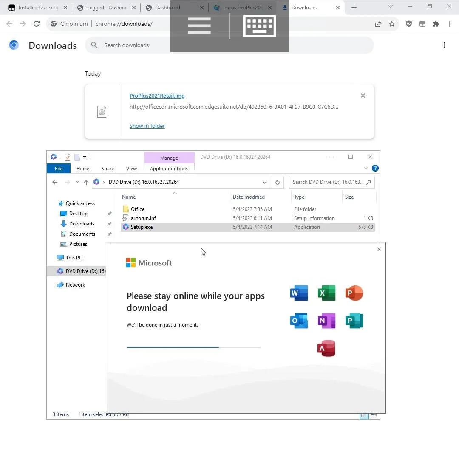Switch to Logged - Dashboard browser tab

[x=106, y=8]
